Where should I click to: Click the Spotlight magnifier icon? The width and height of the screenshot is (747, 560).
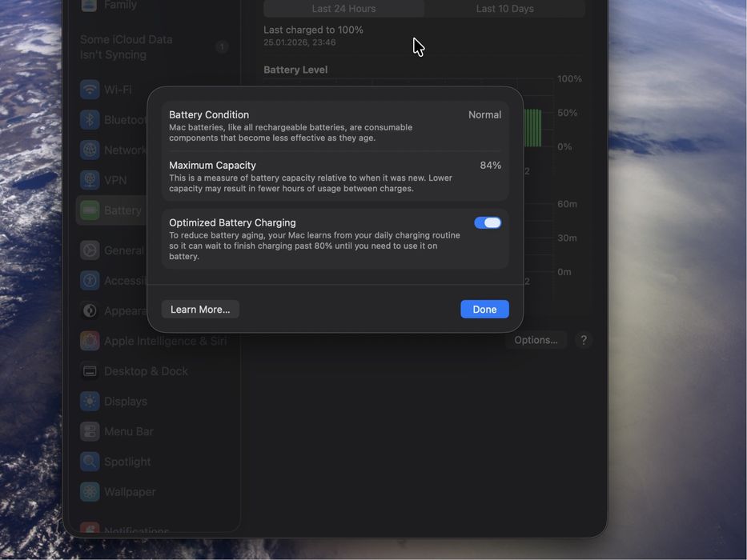90,462
